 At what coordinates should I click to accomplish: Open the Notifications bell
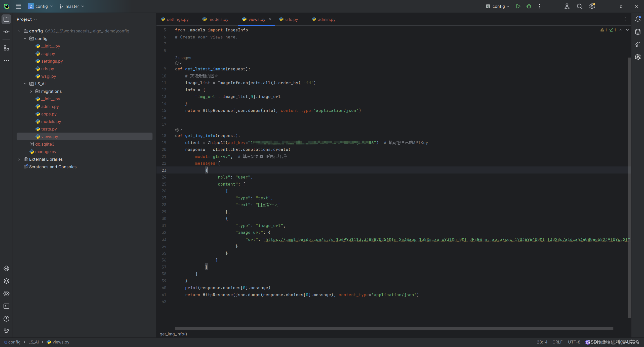[638, 19]
